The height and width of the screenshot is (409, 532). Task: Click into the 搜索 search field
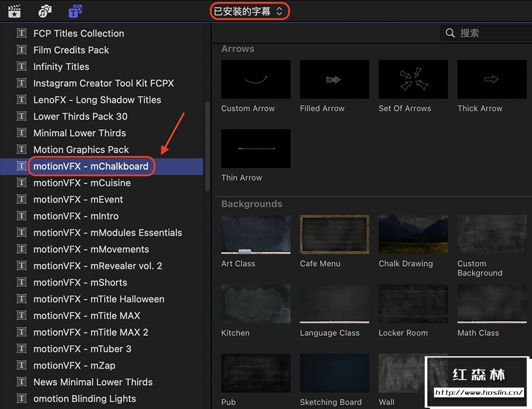pos(487,33)
